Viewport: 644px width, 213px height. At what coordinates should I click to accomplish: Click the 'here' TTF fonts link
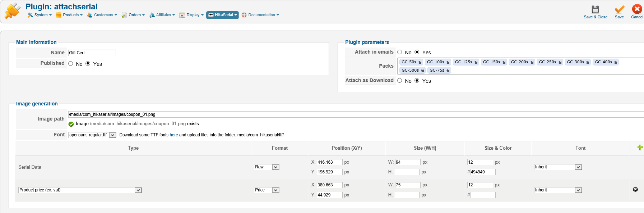pos(174,135)
